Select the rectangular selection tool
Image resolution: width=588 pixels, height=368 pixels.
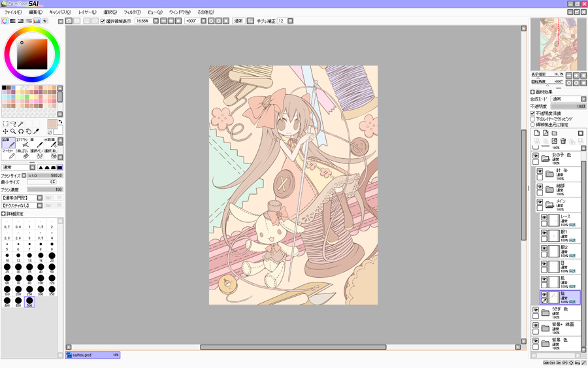click(5, 124)
